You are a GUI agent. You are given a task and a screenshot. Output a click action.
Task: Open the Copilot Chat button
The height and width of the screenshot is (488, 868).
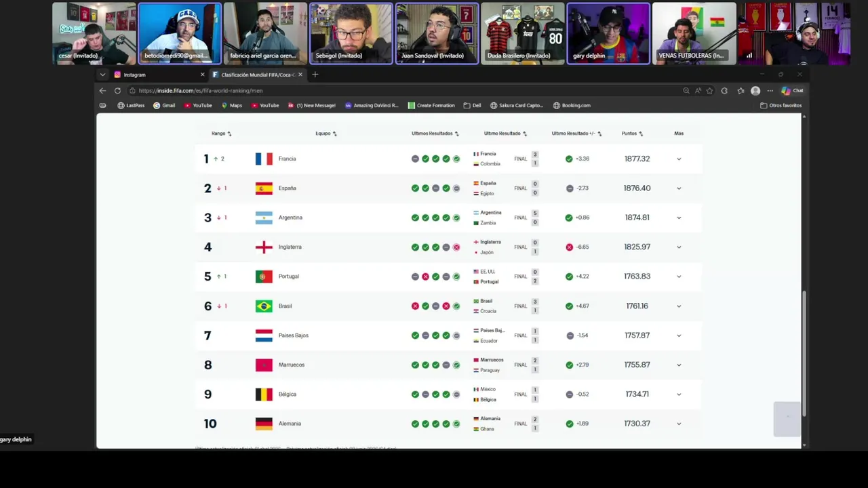click(x=792, y=91)
